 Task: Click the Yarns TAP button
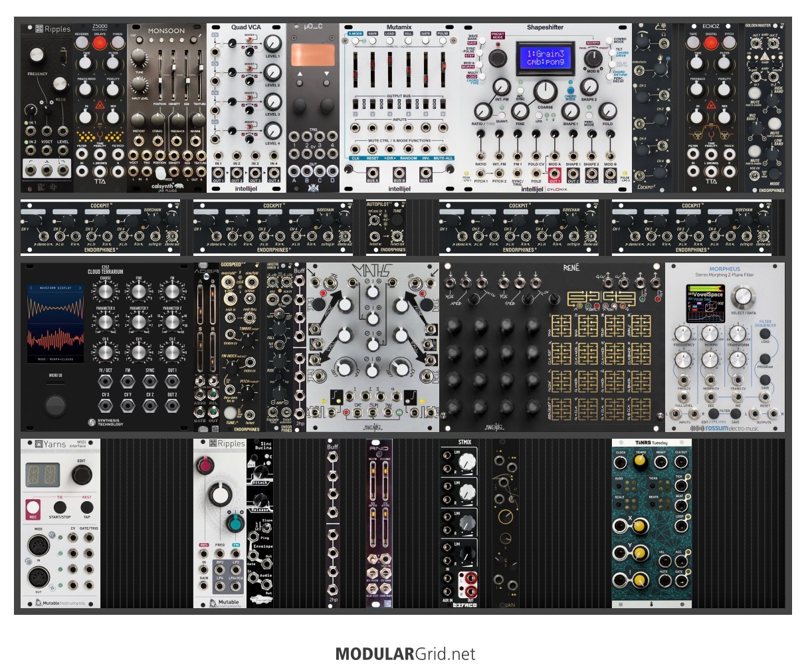(x=87, y=507)
